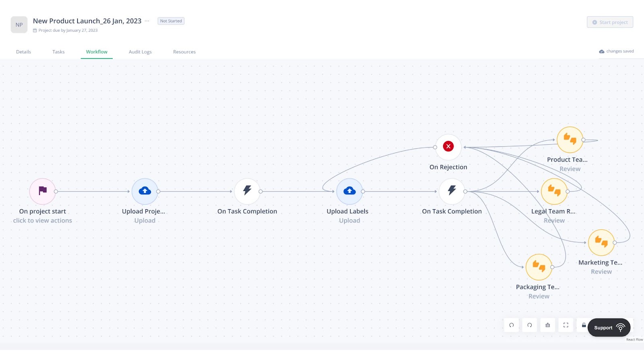Open the project options ellipsis menu
This screenshot has width=644, height=362.
[147, 21]
